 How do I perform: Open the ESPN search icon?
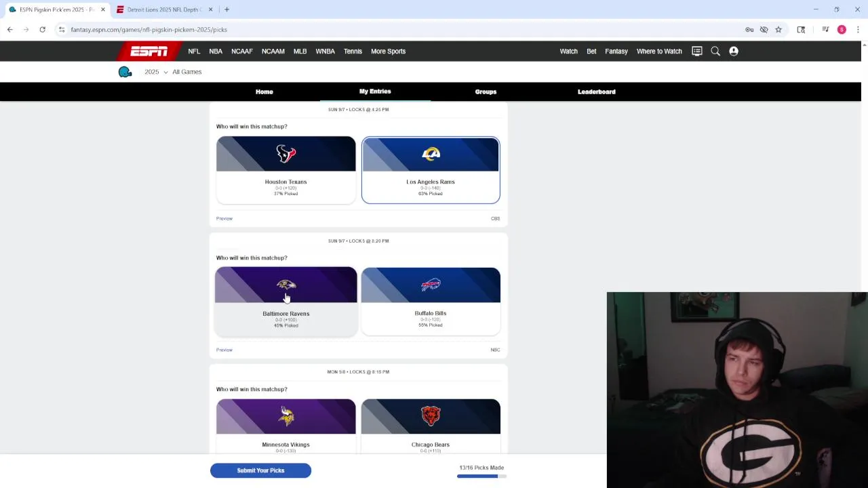coord(715,52)
